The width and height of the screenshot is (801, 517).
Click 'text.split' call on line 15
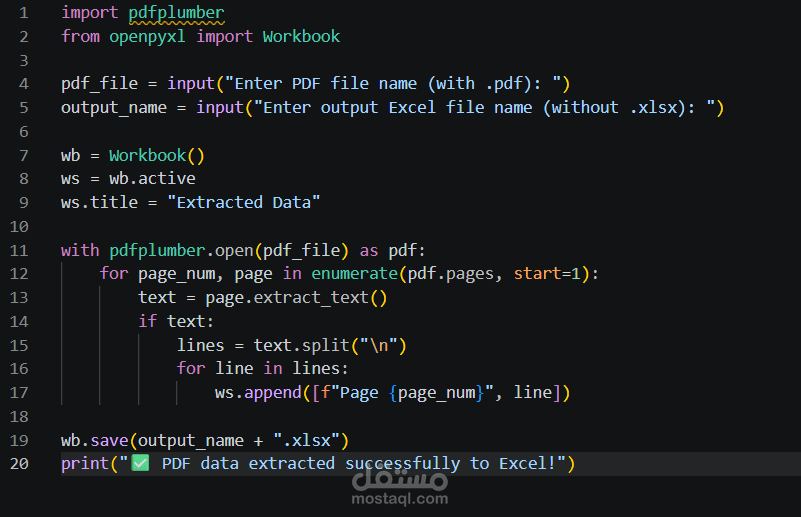(x=301, y=346)
